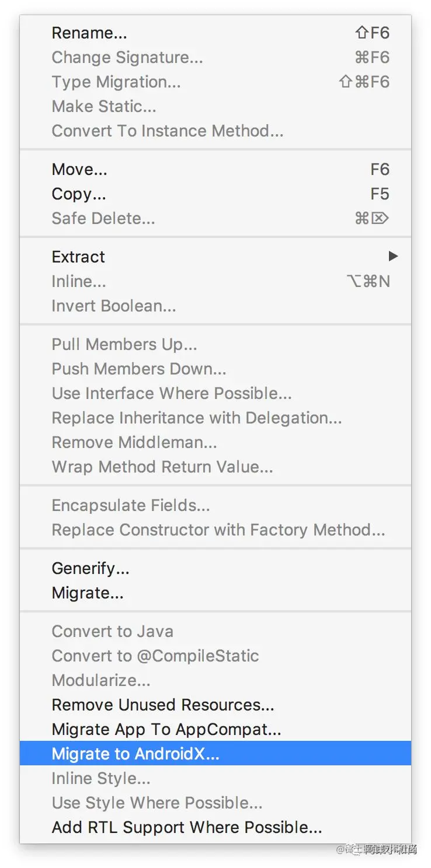Click the highlighted Migrate to AndroidX... item
The height and width of the screenshot is (868, 431).
(135, 754)
